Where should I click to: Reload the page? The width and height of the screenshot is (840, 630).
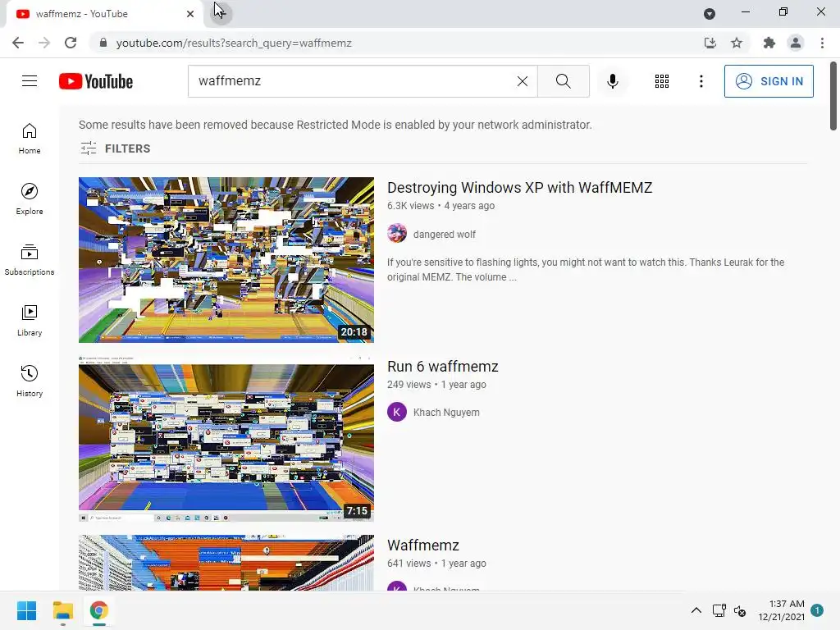pos(71,43)
